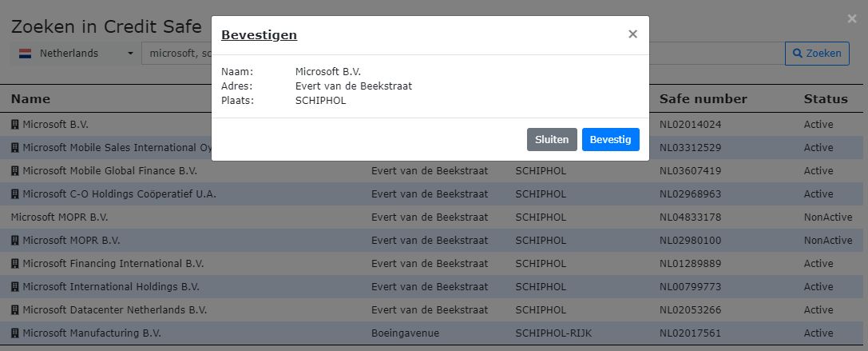
Task: Click building icon next to Microsoft B.V.
Action: (14, 125)
